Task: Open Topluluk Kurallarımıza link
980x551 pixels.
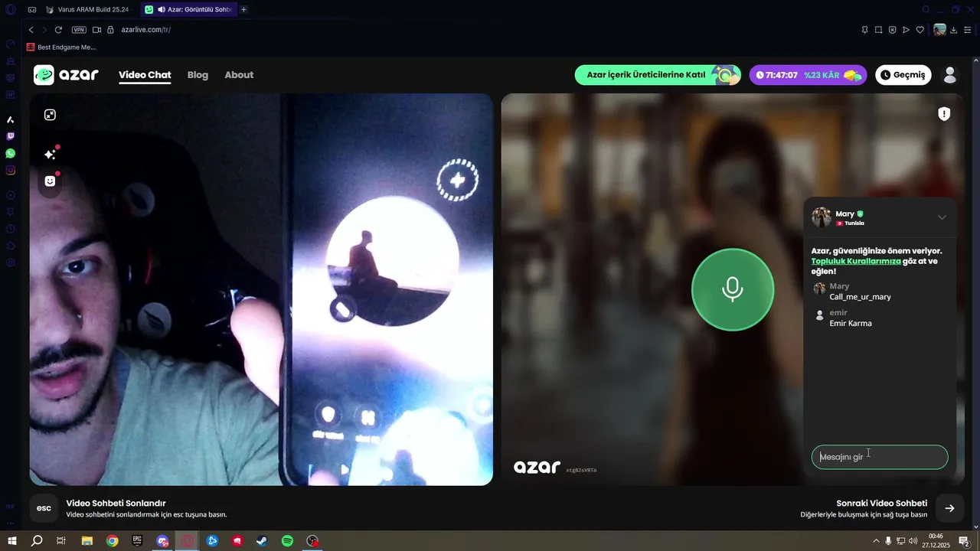Action: point(856,261)
